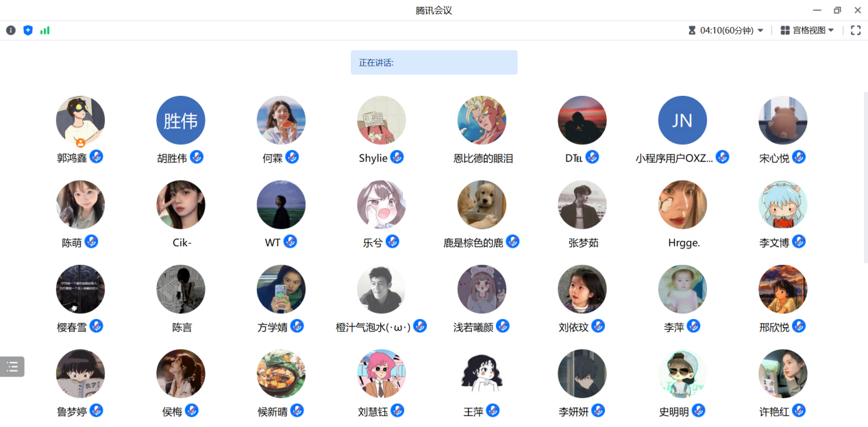Open the 宫格视图 view dropdown

(807, 30)
